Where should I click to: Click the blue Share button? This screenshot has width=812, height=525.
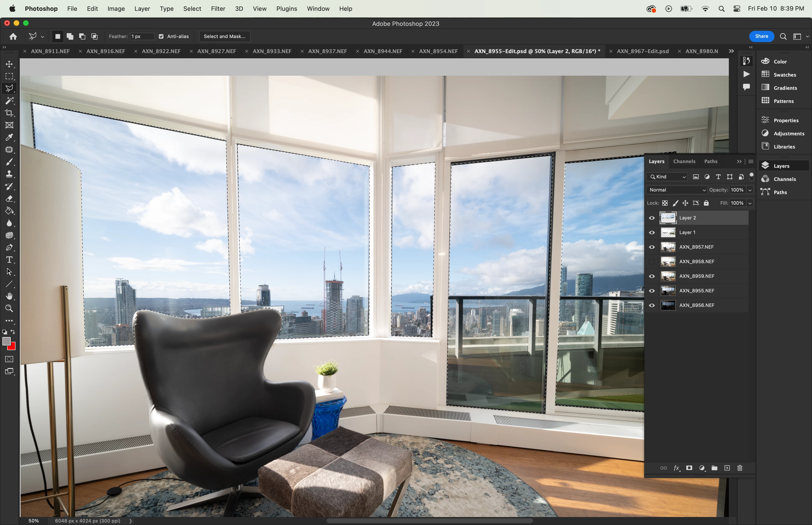click(761, 36)
